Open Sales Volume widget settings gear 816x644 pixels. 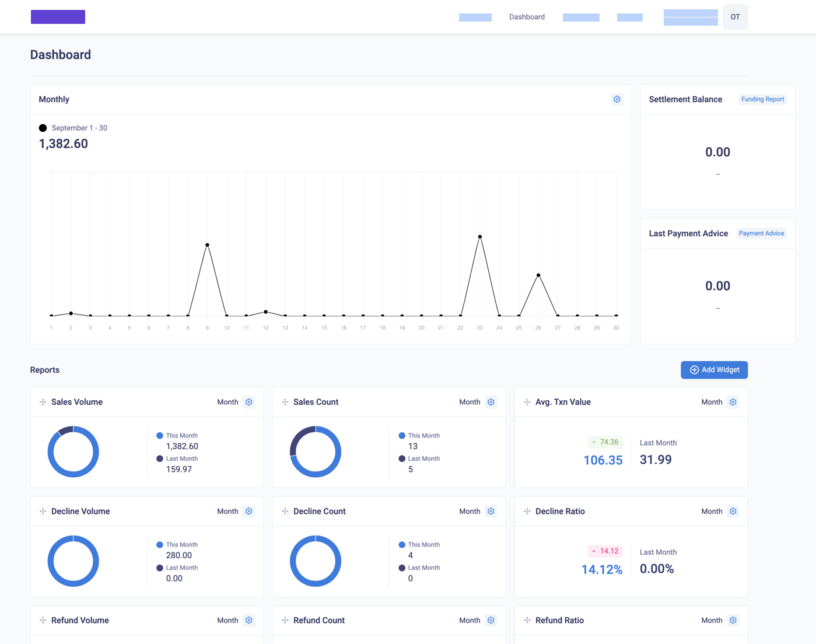[x=249, y=402]
